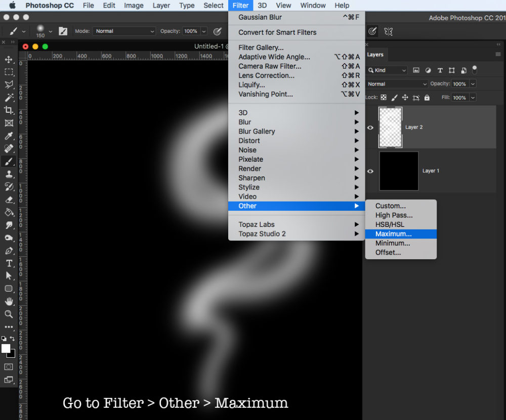Select the Frame tool
Image resolution: width=506 pixels, height=420 pixels.
tap(9, 123)
